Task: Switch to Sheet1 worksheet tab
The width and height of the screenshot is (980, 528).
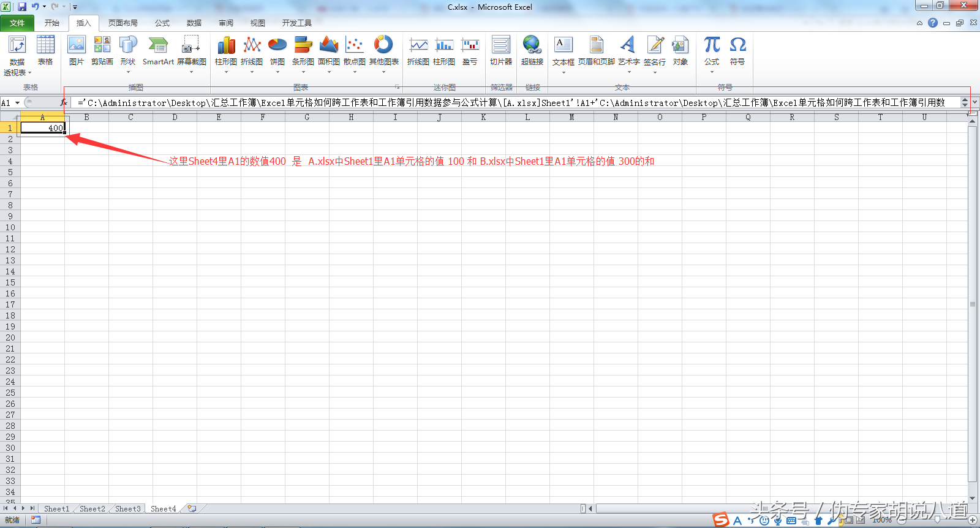Action: [x=56, y=508]
